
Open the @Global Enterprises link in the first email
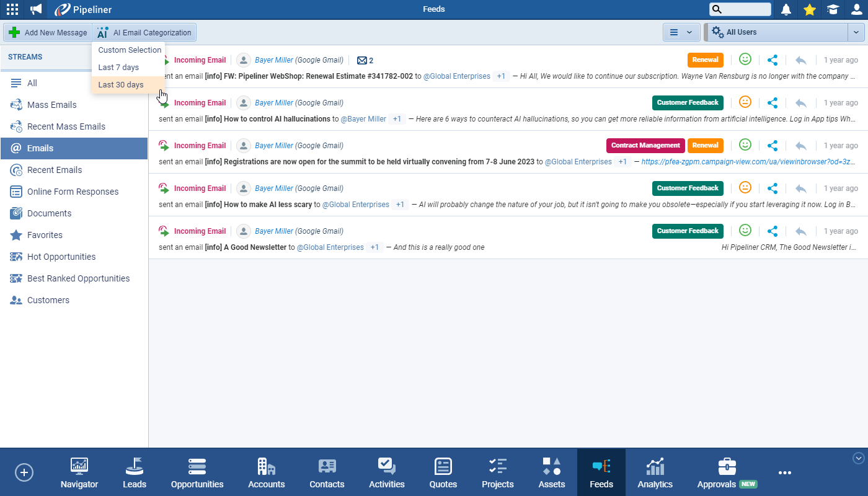click(456, 76)
